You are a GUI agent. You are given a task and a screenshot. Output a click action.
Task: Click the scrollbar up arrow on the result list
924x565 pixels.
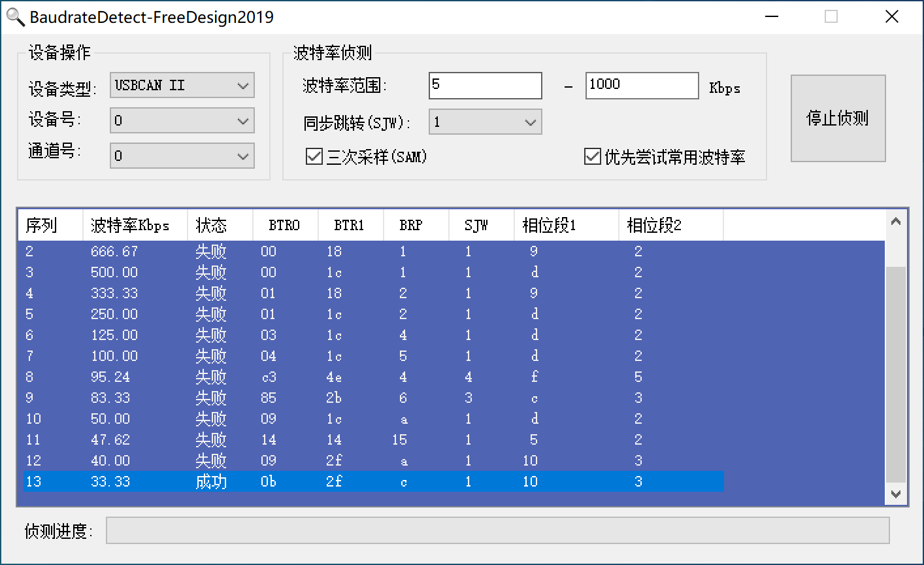coord(896,224)
